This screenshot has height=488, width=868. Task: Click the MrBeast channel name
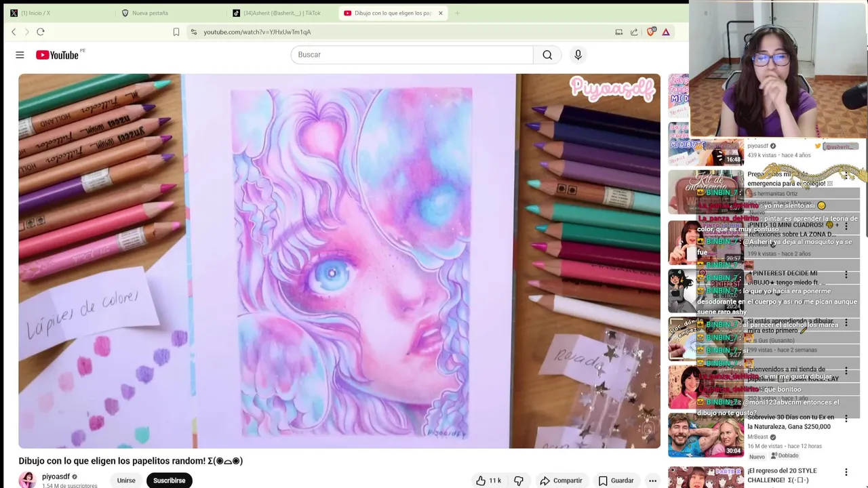coord(757,437)
